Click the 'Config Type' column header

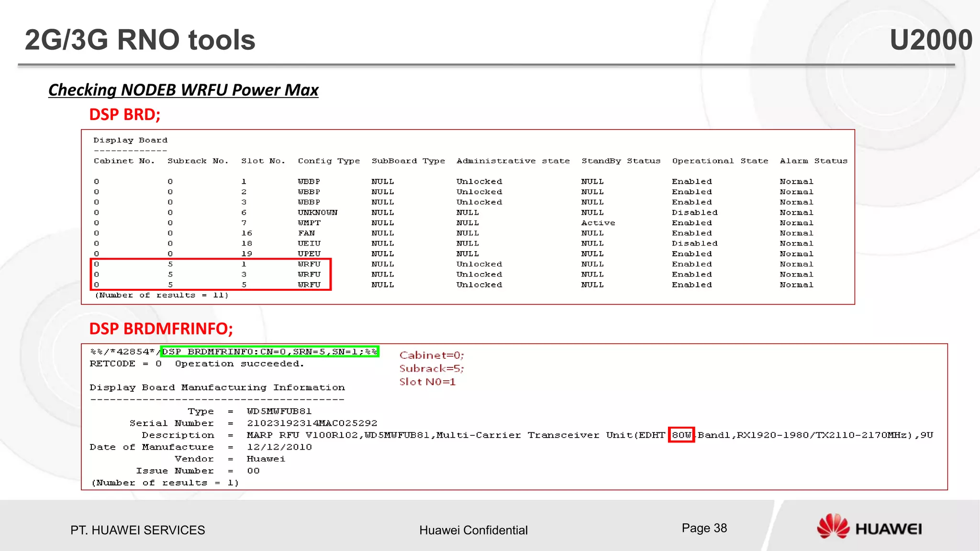tap(329, 161)
